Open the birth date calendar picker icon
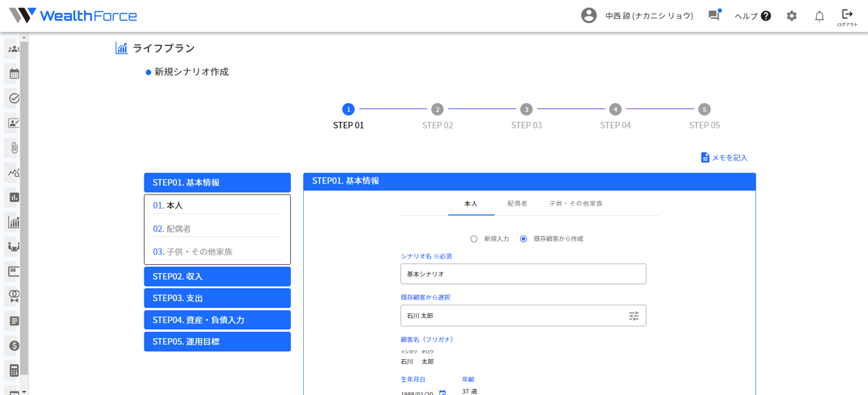The height and width of the screenshot is (395, 868). coord(442,392)
